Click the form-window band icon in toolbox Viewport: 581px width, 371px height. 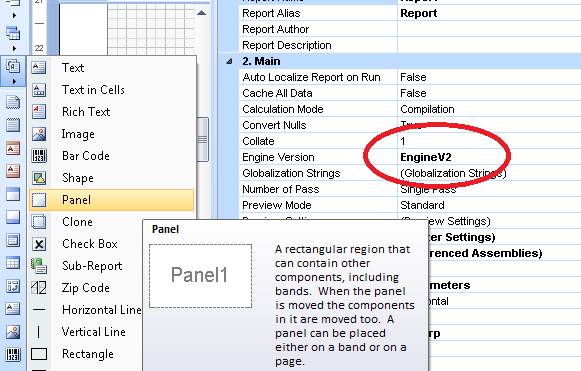point(13,240)
